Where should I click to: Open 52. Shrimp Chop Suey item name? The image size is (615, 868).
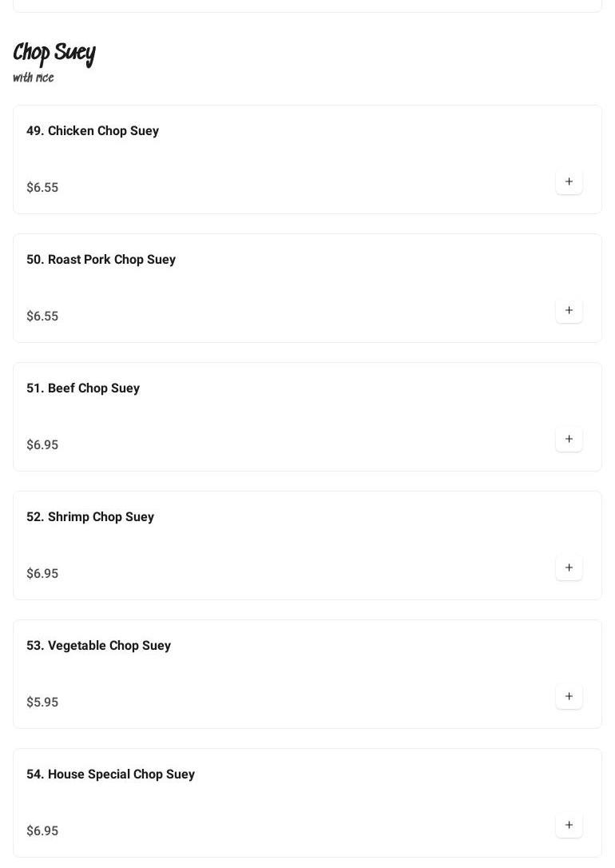click(90, 517)
